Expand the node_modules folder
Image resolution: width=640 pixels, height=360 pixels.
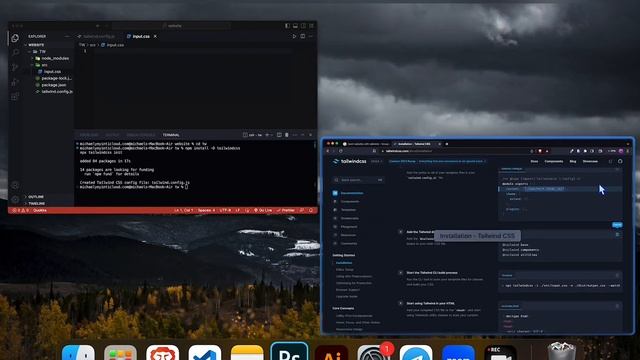(55, 58)
